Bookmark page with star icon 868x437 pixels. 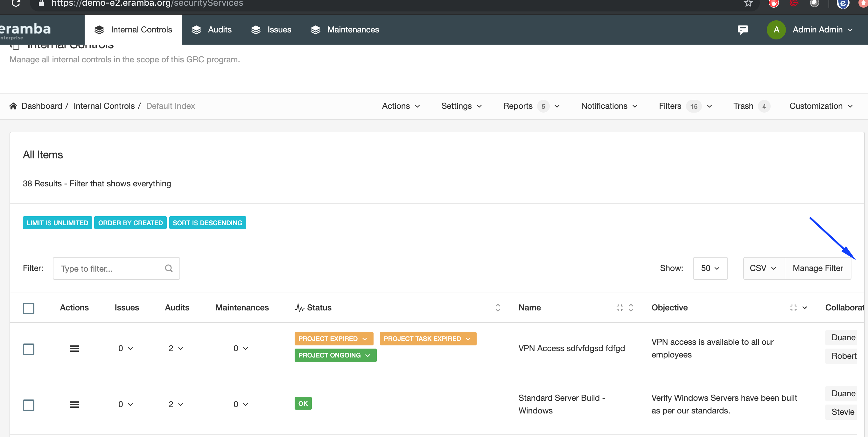point(748,3)
